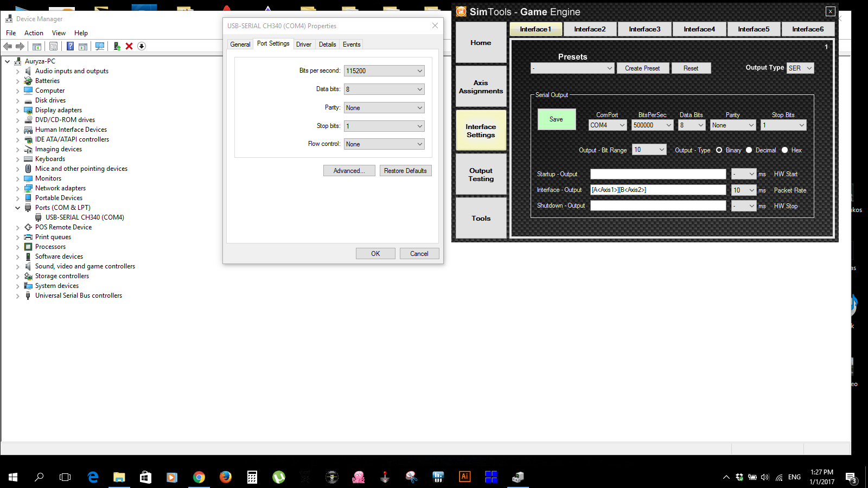Click the Axis Assignments button
Image resolution: width=868 pixels, height=488 pixels.
click(481, 87)
